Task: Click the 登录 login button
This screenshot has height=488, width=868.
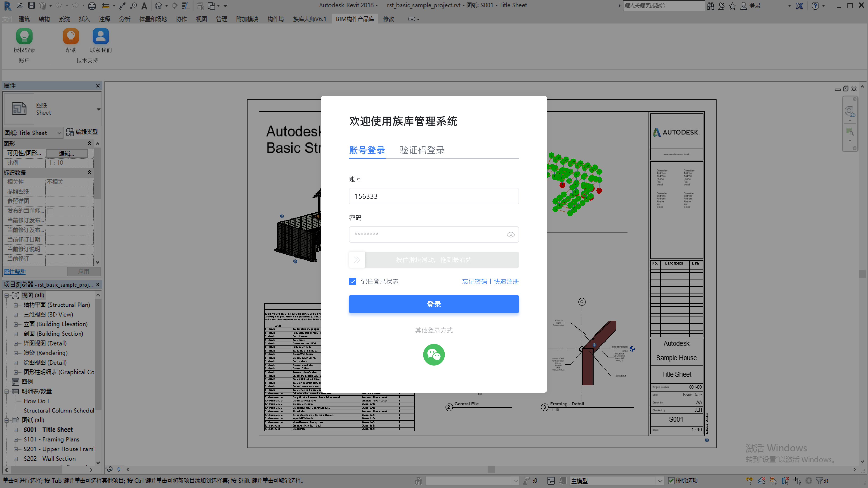Action: click(x=434, y=304)
